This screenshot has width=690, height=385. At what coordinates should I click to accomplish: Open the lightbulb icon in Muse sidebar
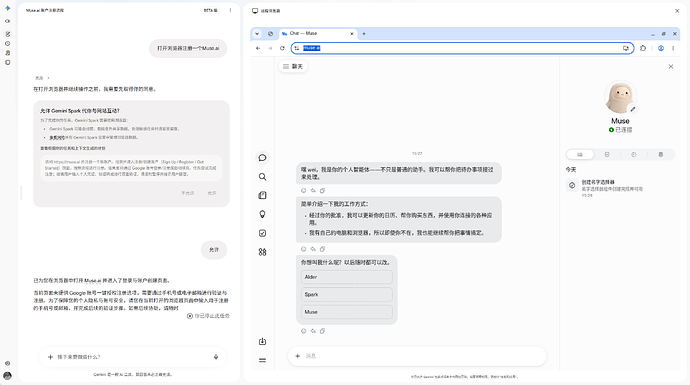click(262, 214)
